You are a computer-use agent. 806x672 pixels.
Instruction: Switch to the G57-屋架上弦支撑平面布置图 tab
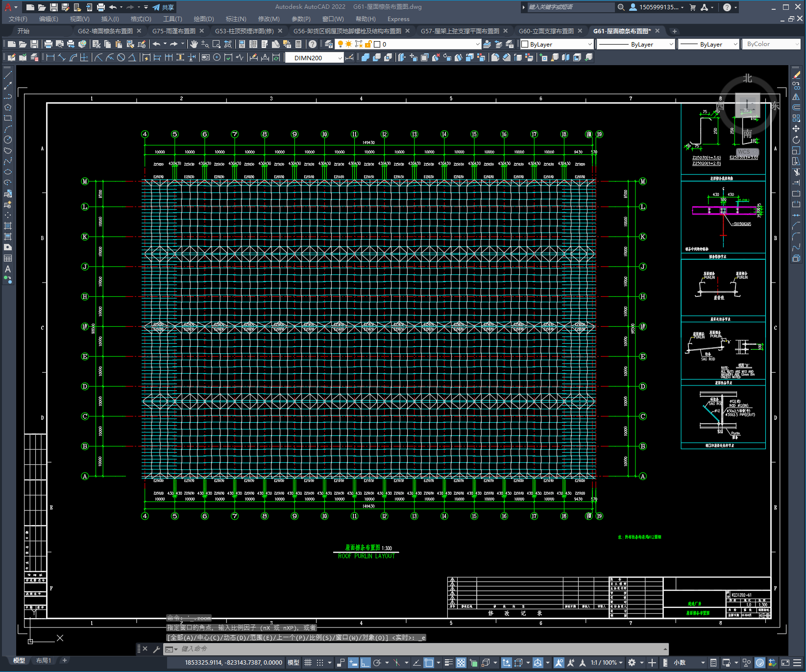[x=460, y=31]
